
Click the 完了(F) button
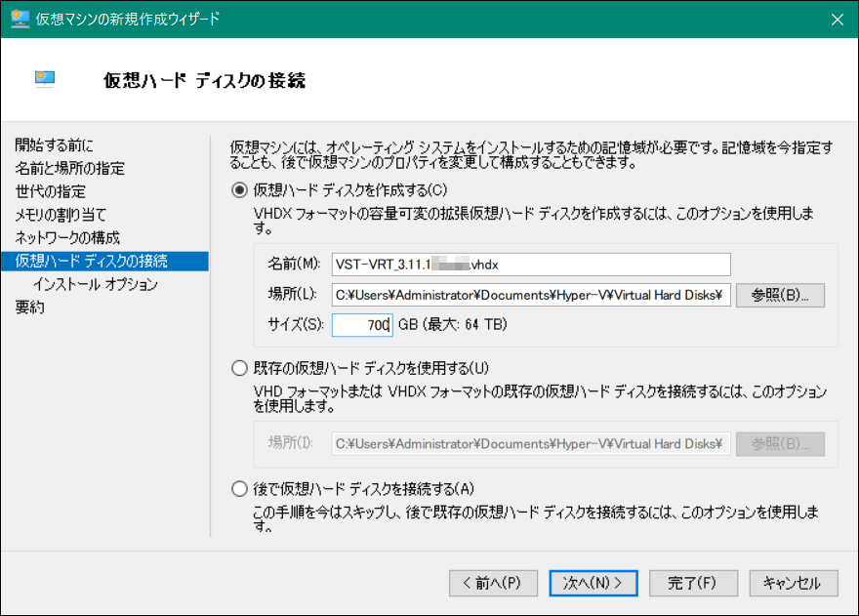point(693,583)
